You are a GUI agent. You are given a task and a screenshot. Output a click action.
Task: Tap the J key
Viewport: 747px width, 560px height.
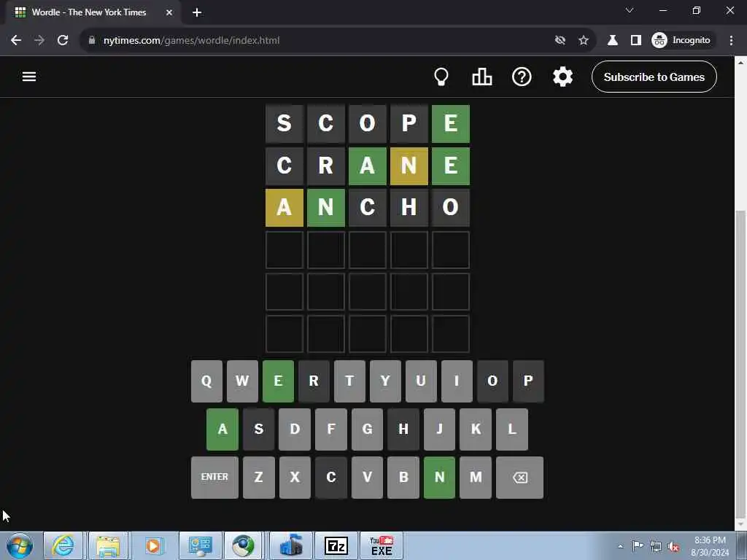tap(440, 429)
